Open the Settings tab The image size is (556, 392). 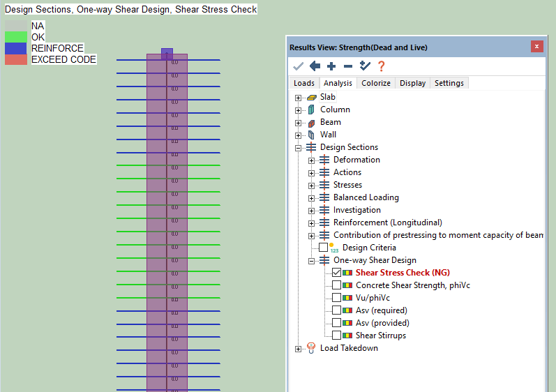449,83
